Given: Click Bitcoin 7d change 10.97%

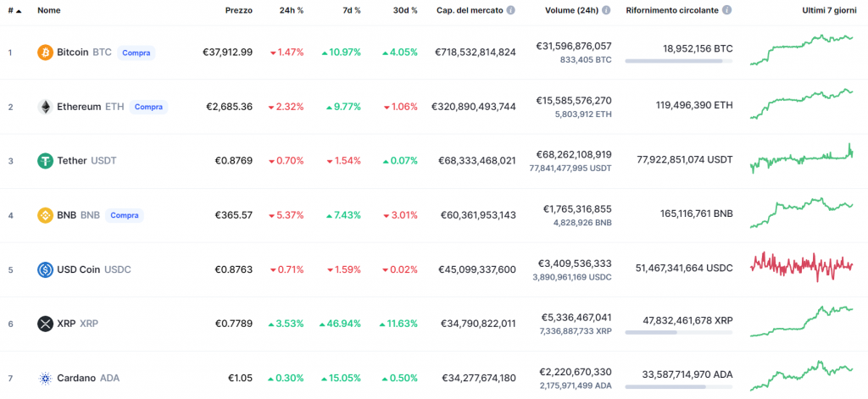Looking at the screenshot, I should pyautogui.click(x=341, y=53).
